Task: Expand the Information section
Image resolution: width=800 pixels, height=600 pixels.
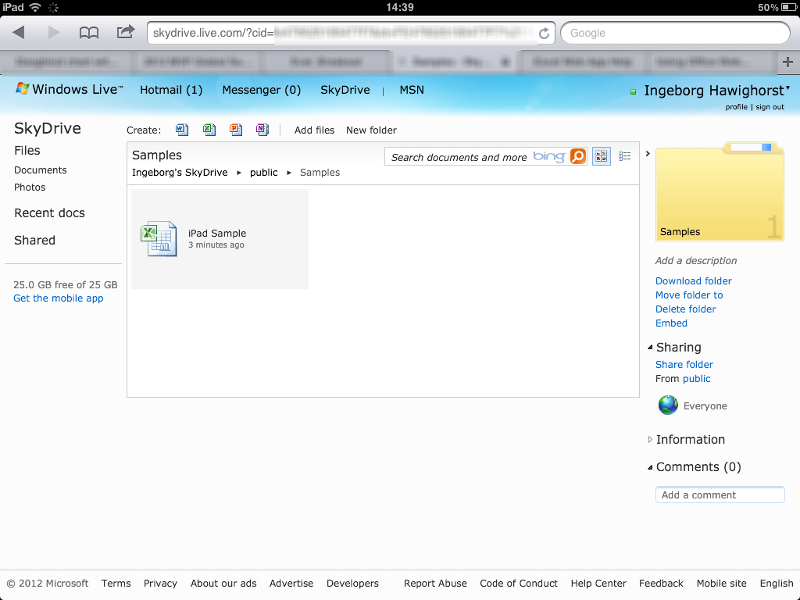Action: 650,440
